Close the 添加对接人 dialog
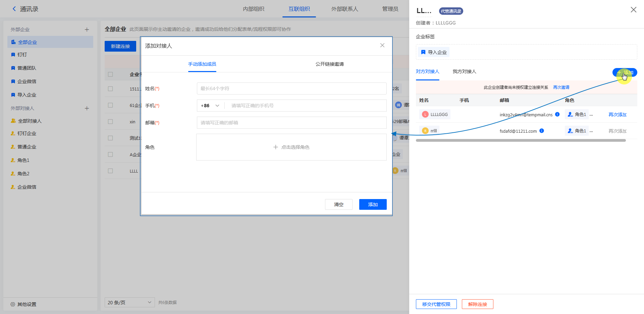 coord(382,46)
